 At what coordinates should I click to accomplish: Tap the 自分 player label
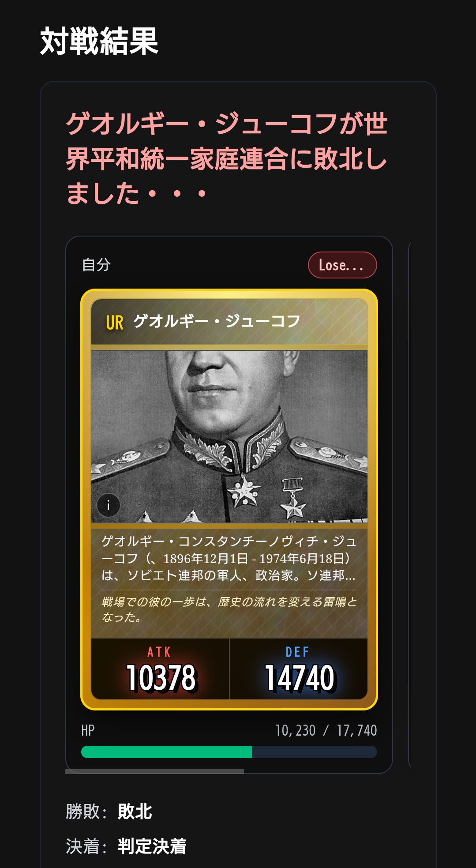[x=96, y=265]
